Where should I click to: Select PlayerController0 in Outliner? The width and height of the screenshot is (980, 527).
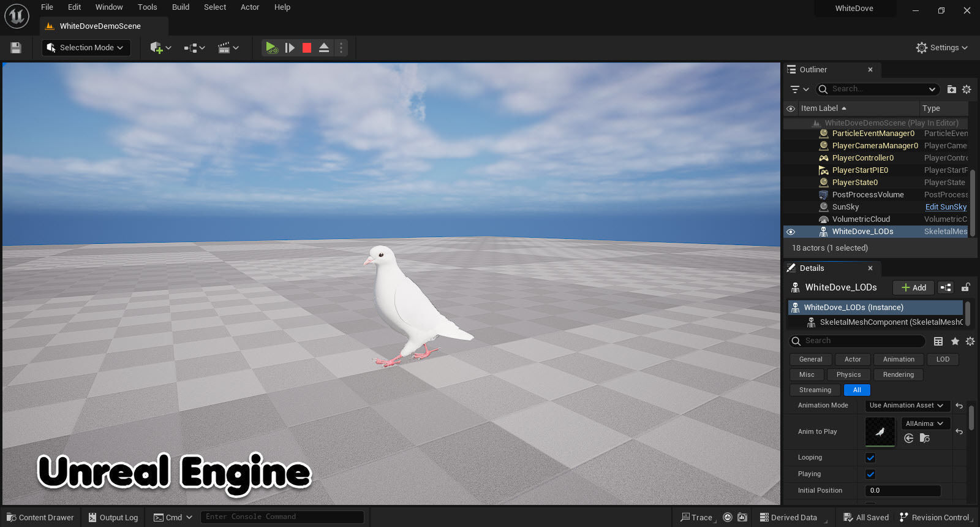(862, 158)
